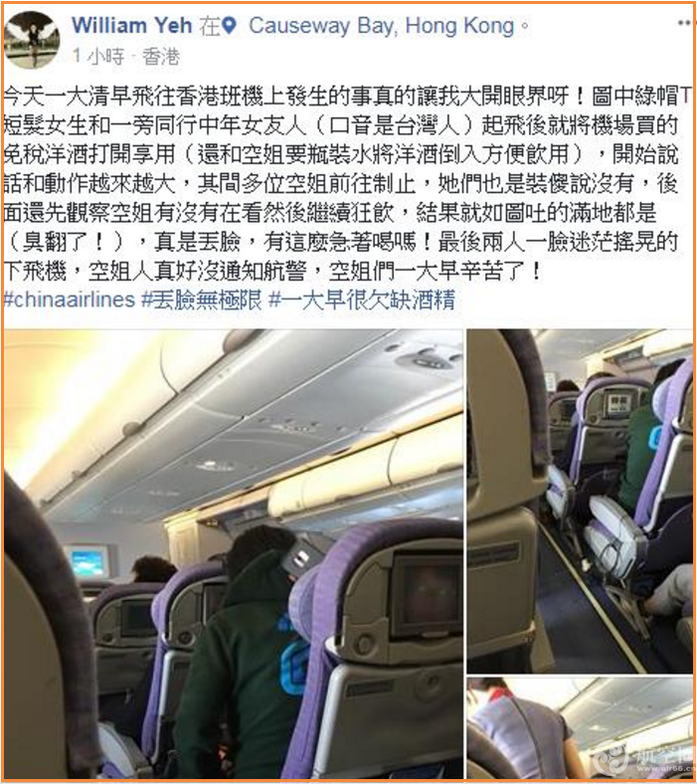Click the location pin icon
Image resolution: width=697 pixels, height=784 pixels.
(x=229, y=26)
